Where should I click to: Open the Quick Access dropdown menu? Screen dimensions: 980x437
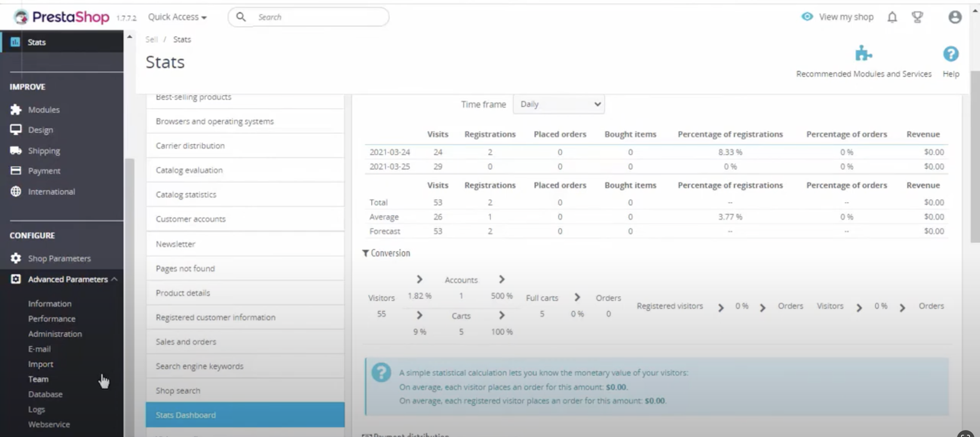pos(177,17)
